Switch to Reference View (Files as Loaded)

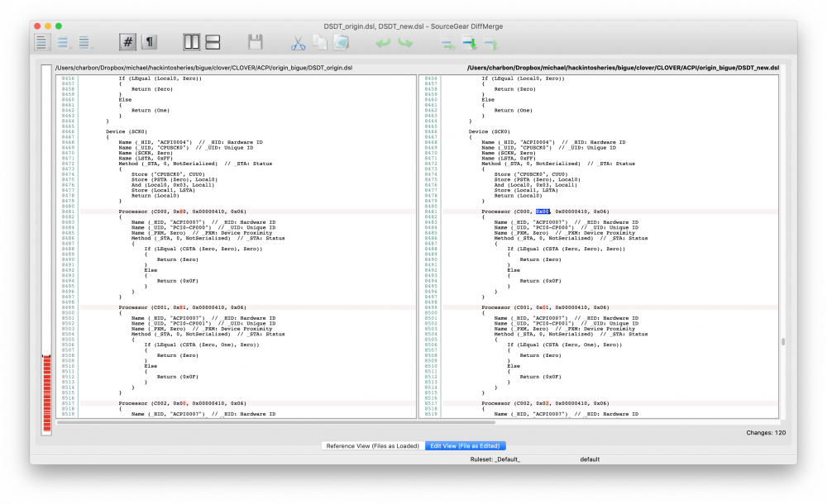372,446
